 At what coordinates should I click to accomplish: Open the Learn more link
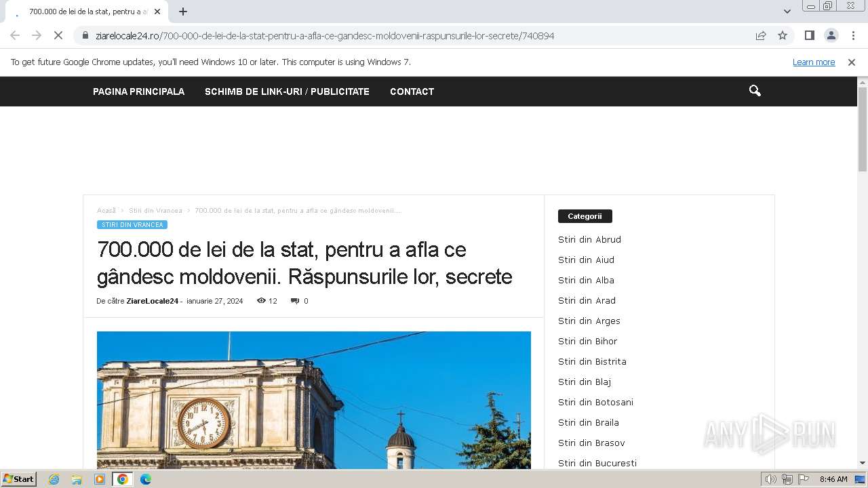(x=814, y=62)
